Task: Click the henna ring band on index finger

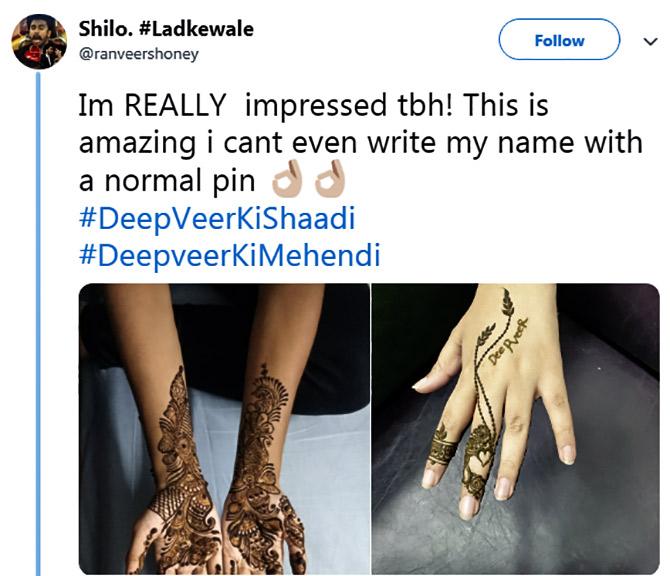Action: 442,447
